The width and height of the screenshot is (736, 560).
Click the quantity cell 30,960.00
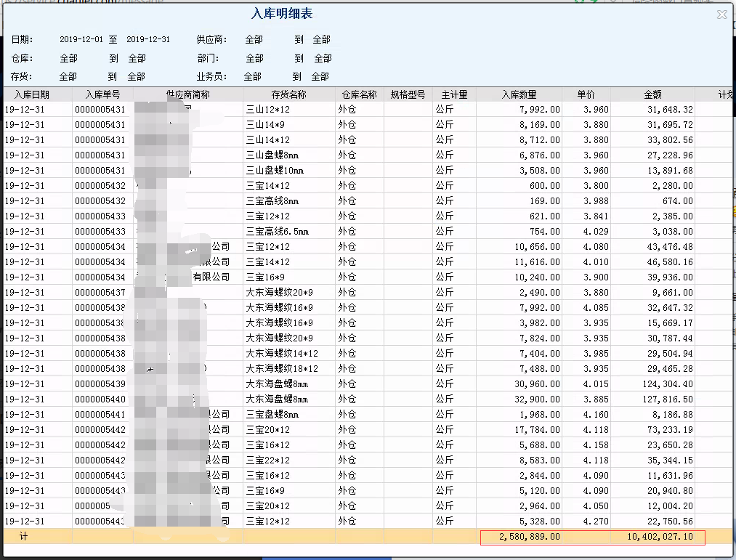click(537, 384)
